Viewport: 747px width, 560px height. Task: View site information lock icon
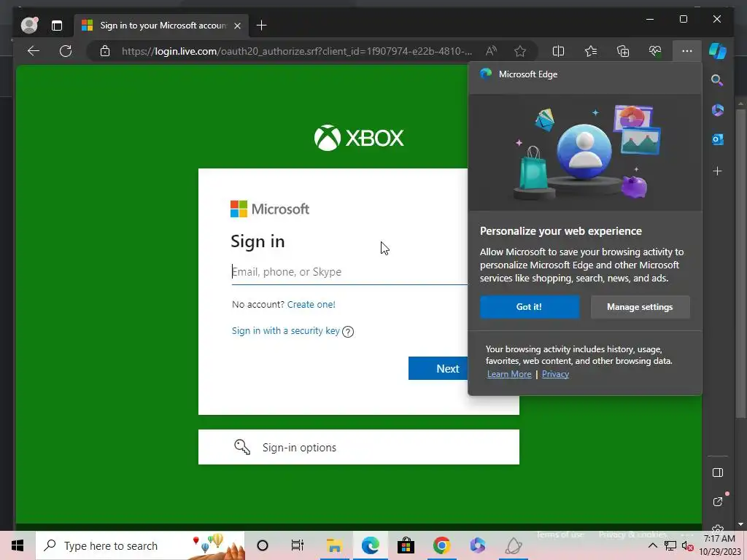pyautogui.click(x=105, y=51)
